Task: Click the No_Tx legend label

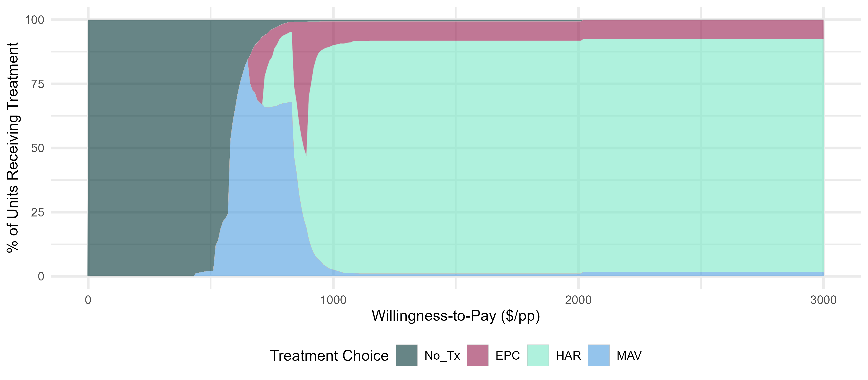Action: (442, 356)
